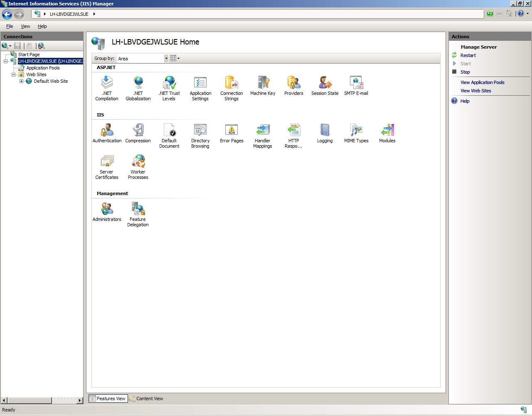The height and width of the screenshot is (416, 532).
Task: Open Modules feature icon
Action: (x=387, y=133)
